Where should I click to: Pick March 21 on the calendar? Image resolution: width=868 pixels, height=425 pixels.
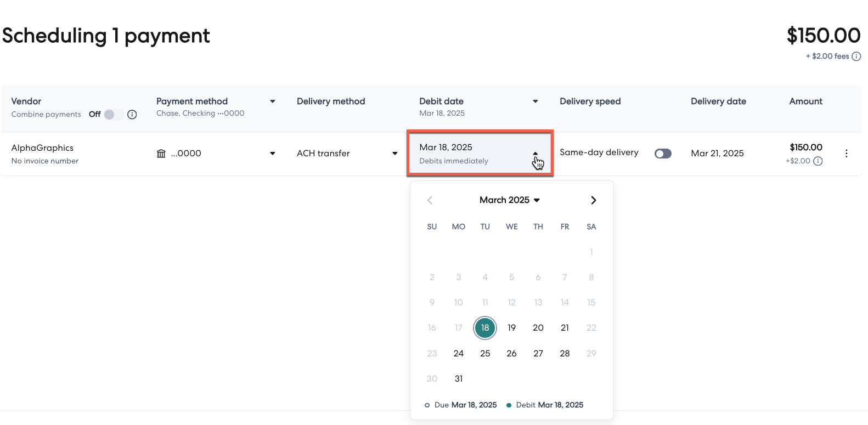565,328
